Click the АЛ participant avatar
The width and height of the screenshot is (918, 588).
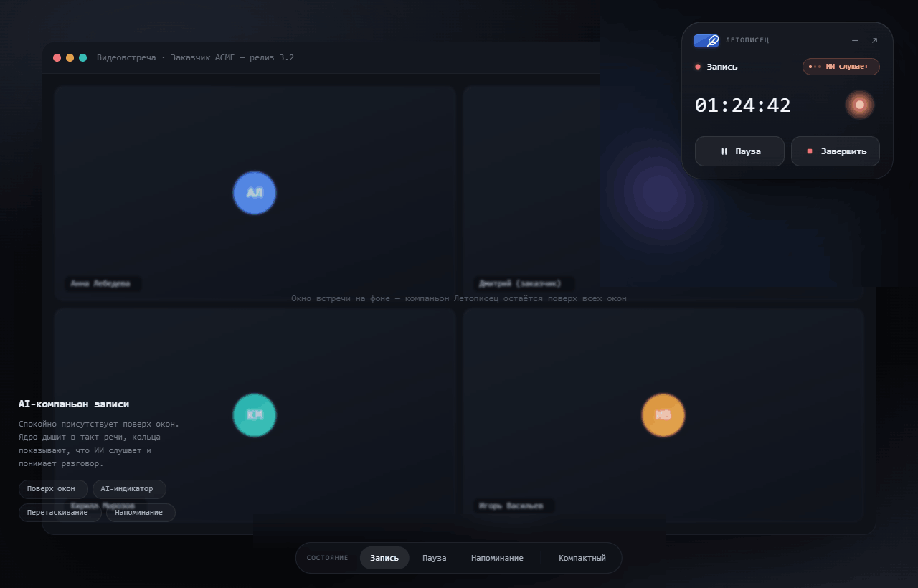(255, 193)
